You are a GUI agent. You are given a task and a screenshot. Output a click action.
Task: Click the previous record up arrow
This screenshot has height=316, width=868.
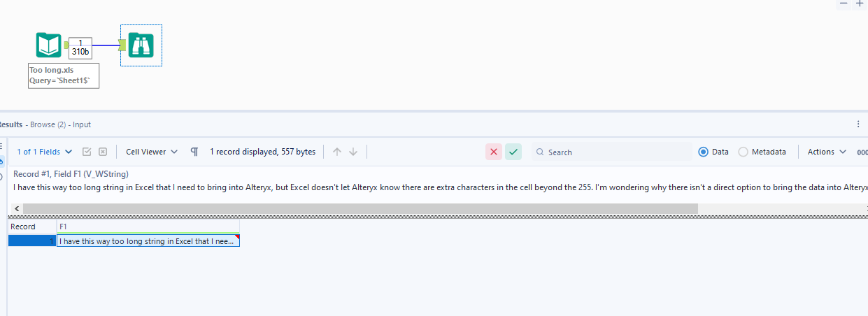pyautogui.click(x=337, y=152)
